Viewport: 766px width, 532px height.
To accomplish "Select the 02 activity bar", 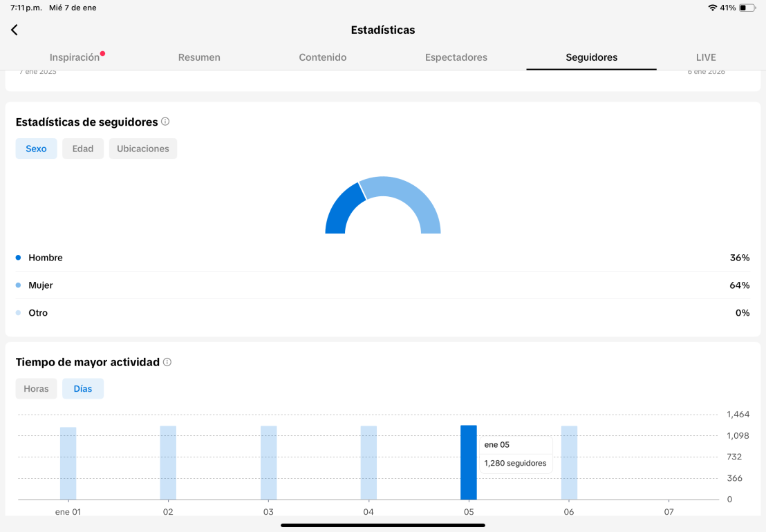I will click(168, 463).
